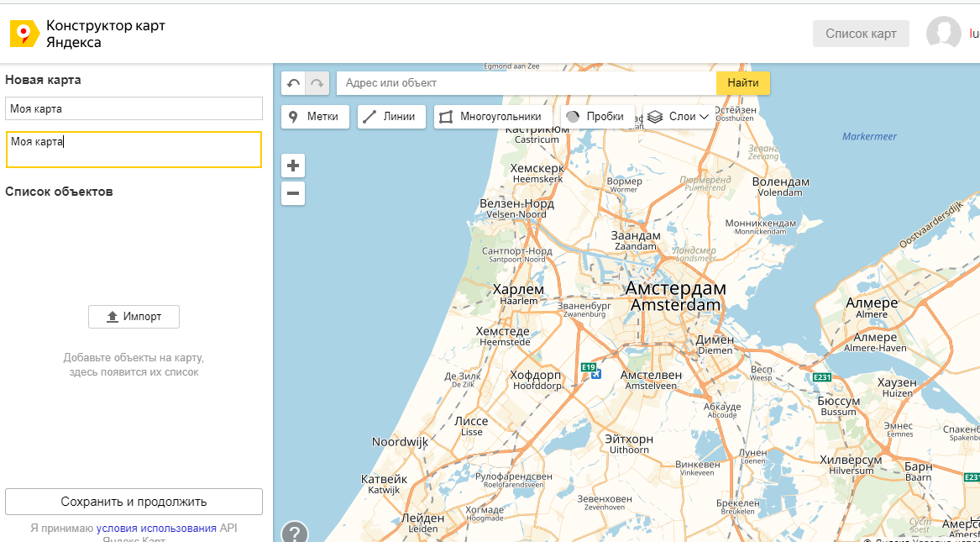The width and height of the screenshot is (980, 542).
Task: Click the airport icon near Hoofddorp
Action: tap(596, 374)
